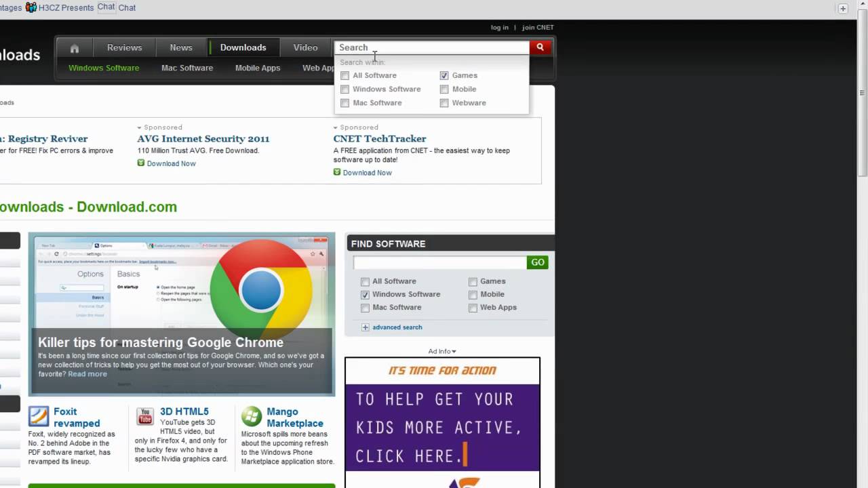
Task: Click the TechTracker green download arrow icon
Action: click(x=337, y=172)
